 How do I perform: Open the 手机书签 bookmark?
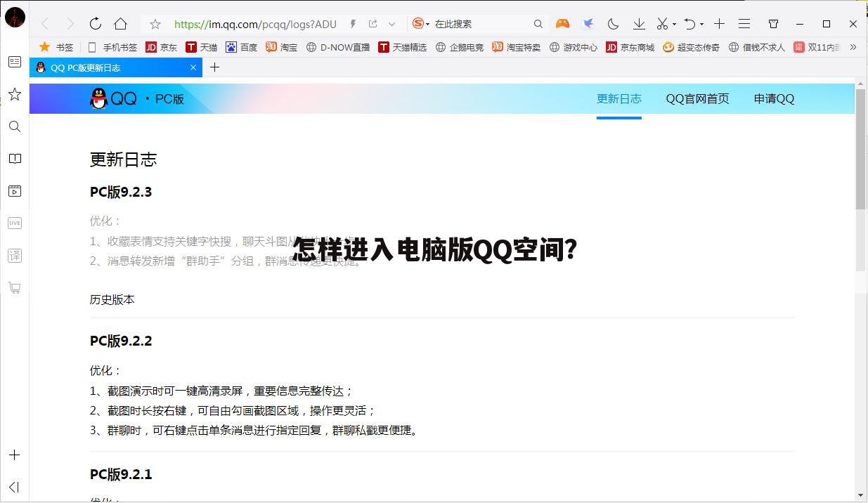[112, 47]
